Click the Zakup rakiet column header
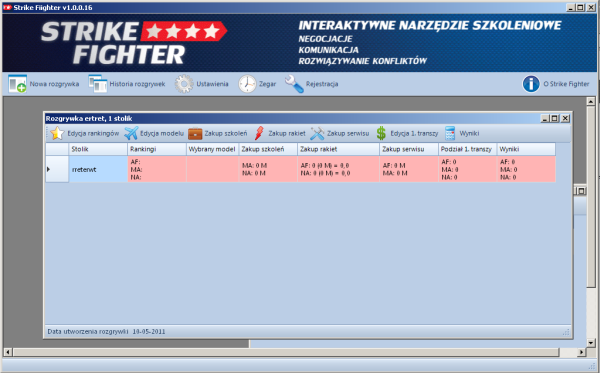Screen dimensions: 600x373 pos(338,149)
